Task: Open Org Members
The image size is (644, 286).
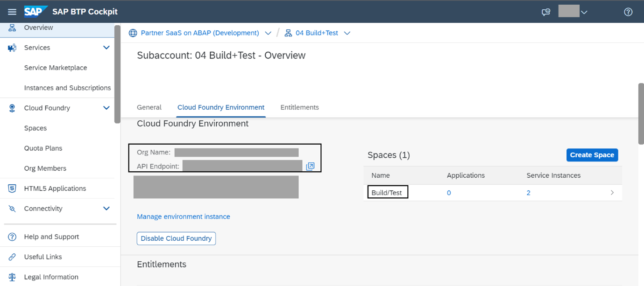Action: coord(45,168)
